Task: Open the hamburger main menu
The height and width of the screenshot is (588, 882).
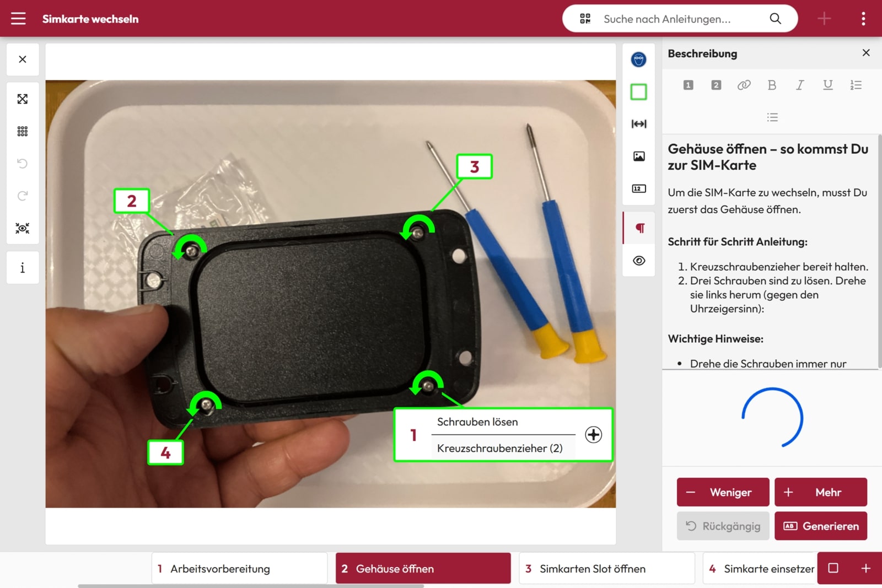Action: [x=18, y=19]
